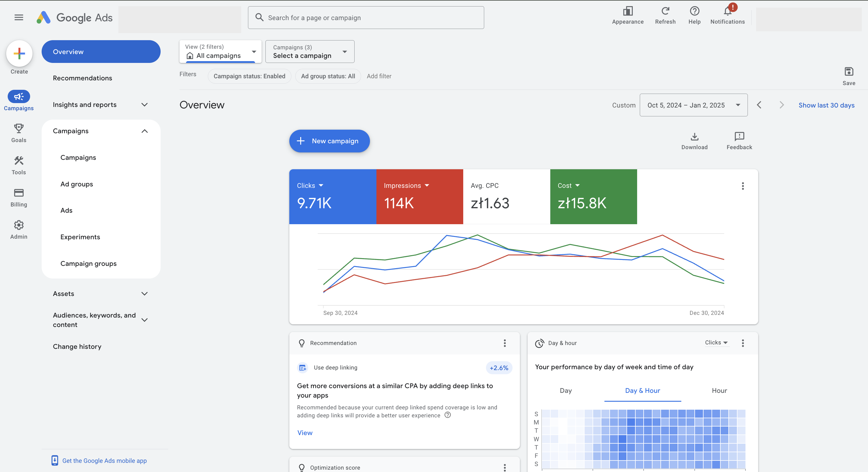Image resolution: width=868 pixels, height=472 pixels.
Task: Click the +2.6% uplift badge
Action: [499, 368]
